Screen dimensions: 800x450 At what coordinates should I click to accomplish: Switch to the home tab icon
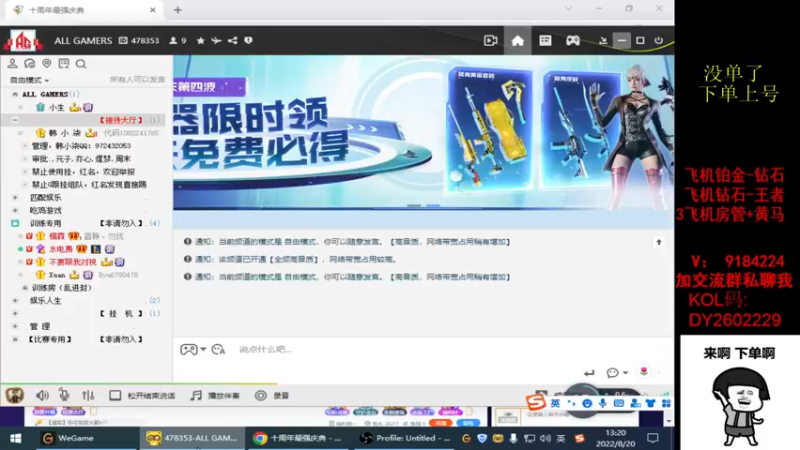pos(517,40)
